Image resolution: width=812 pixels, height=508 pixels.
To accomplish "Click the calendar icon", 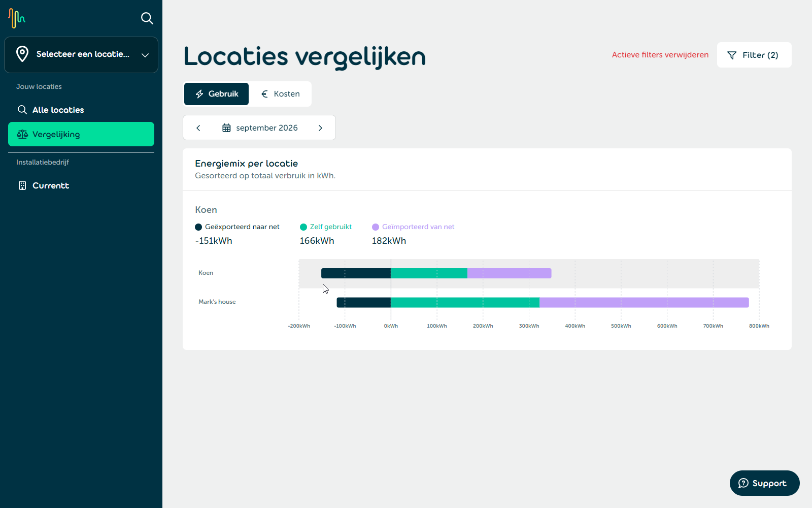I will pos(226,128).
